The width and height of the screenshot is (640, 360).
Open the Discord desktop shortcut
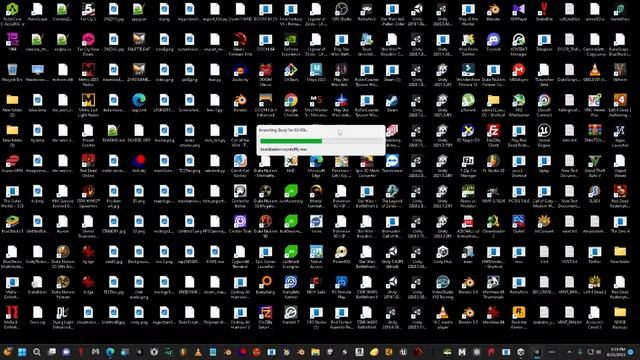coord(493,42)
